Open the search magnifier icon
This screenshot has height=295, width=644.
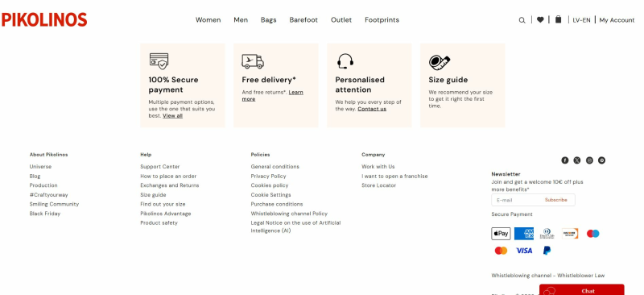tap(522, 20)
